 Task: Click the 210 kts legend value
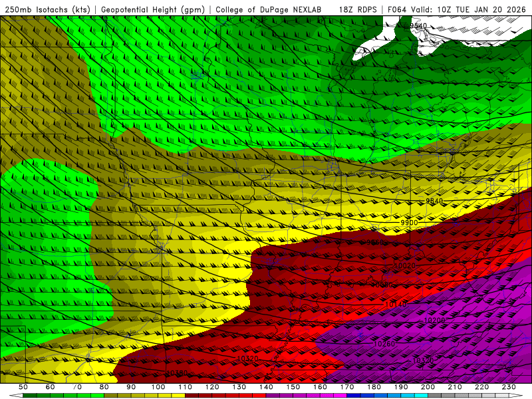[x=455, y=387]
